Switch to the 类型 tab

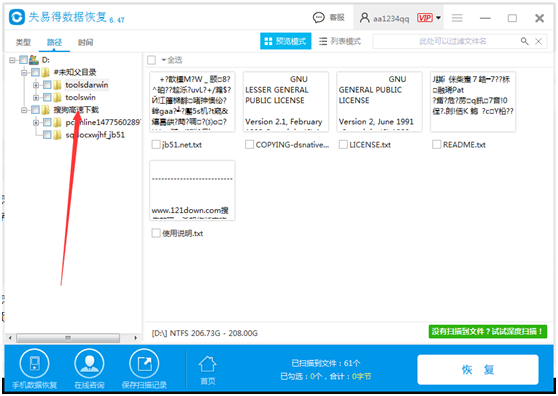23,42
